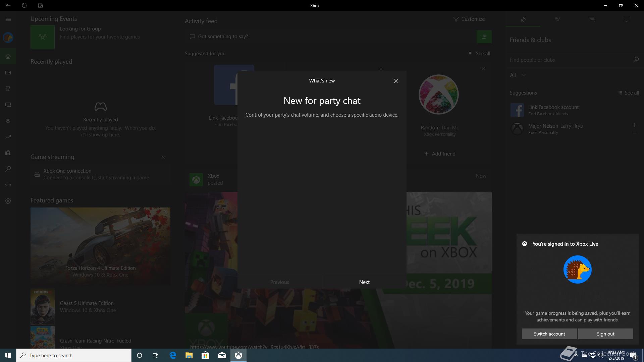Open the hamburger menu in the sidebar
The width and height of the screenshot is (644, 362).
(x=8, y=19)
